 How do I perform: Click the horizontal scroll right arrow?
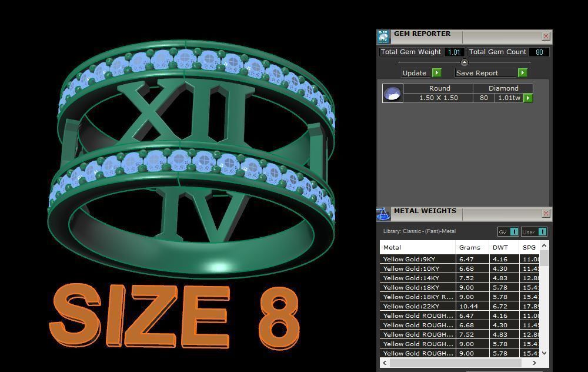point(534,363)
